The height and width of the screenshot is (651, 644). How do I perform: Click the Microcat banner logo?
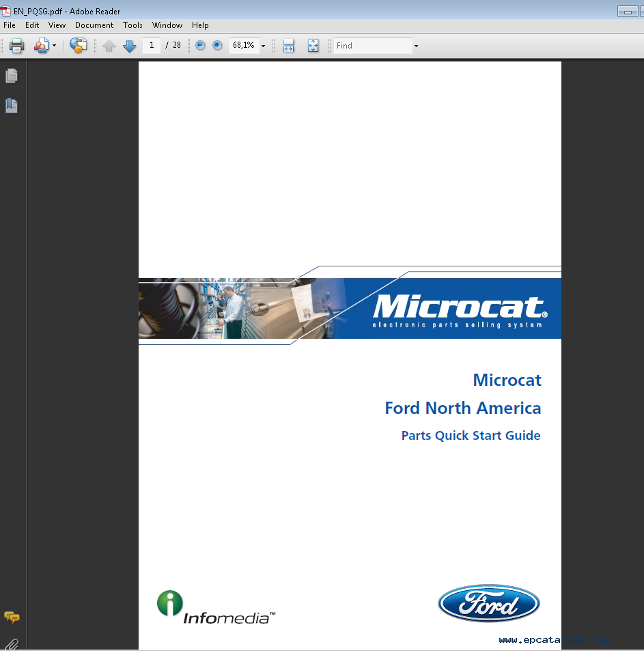tap(460, 311)
